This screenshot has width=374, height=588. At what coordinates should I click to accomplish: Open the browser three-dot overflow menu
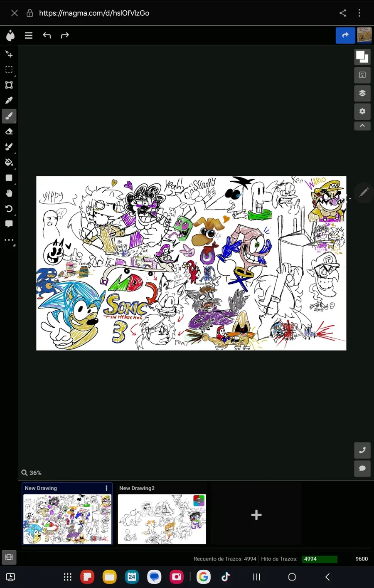[x=359, y=13]
